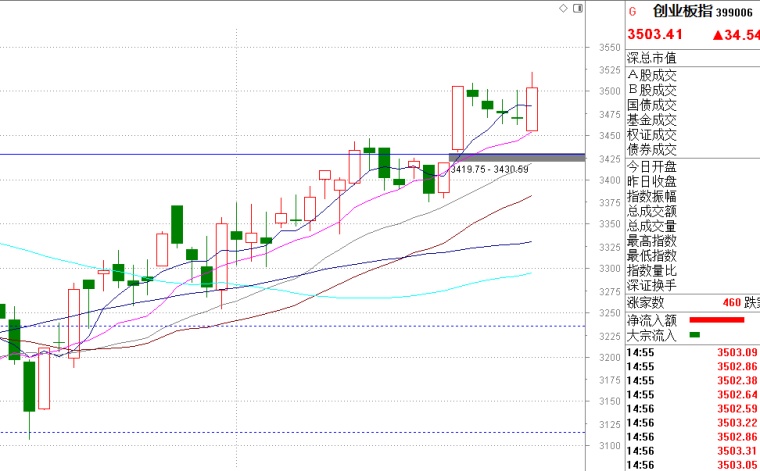The width and height of the screenshot is (760, 471).
Task: Toggle the side panel layout icon
Action: 577,8
